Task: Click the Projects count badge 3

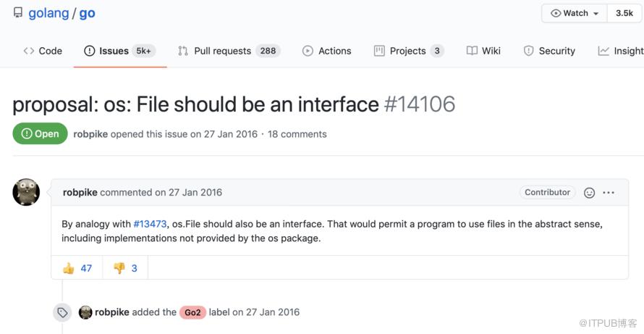Action: tap(437, 51)
